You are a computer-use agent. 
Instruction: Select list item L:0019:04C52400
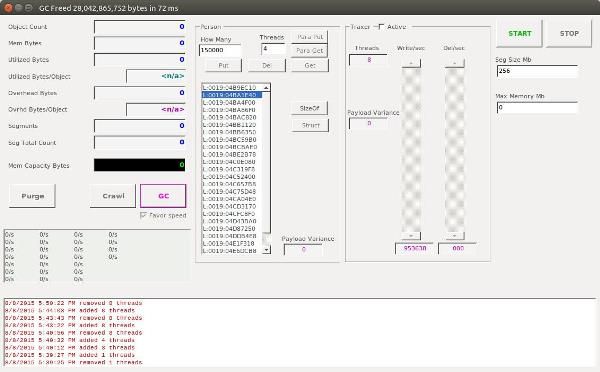point(232,177)
